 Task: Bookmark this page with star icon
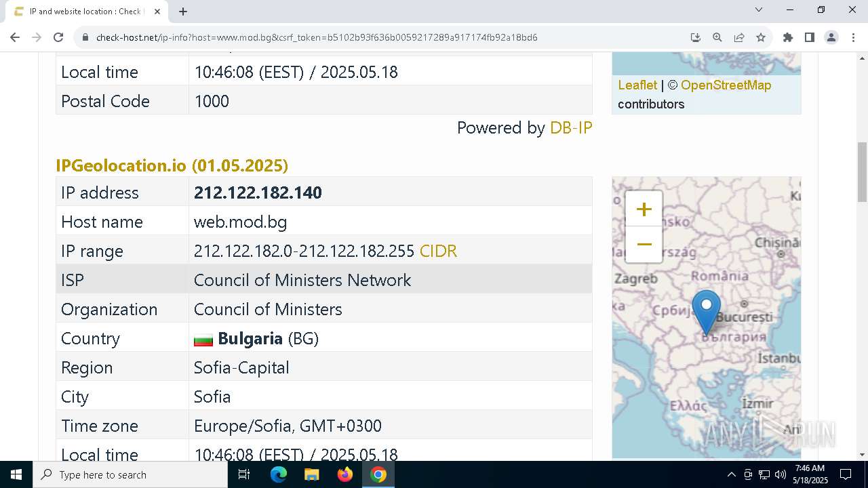[x=761, y=37]
